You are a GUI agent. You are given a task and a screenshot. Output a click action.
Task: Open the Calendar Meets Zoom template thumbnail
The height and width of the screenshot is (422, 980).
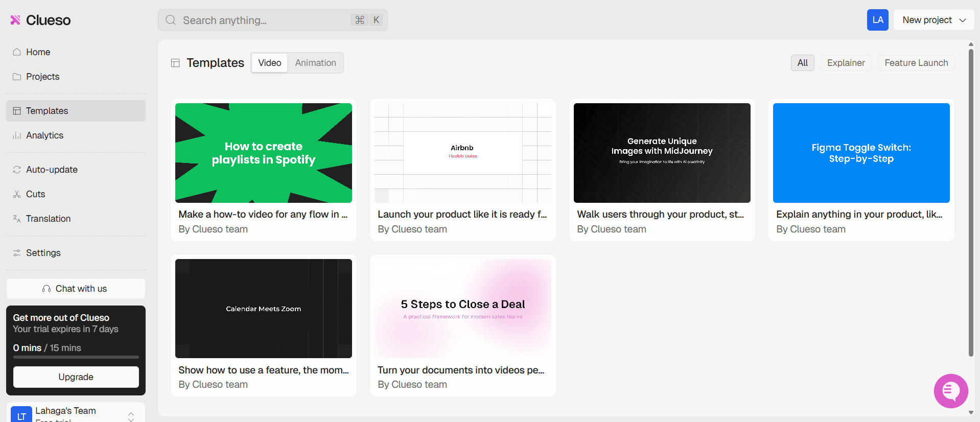pos(264,309)
